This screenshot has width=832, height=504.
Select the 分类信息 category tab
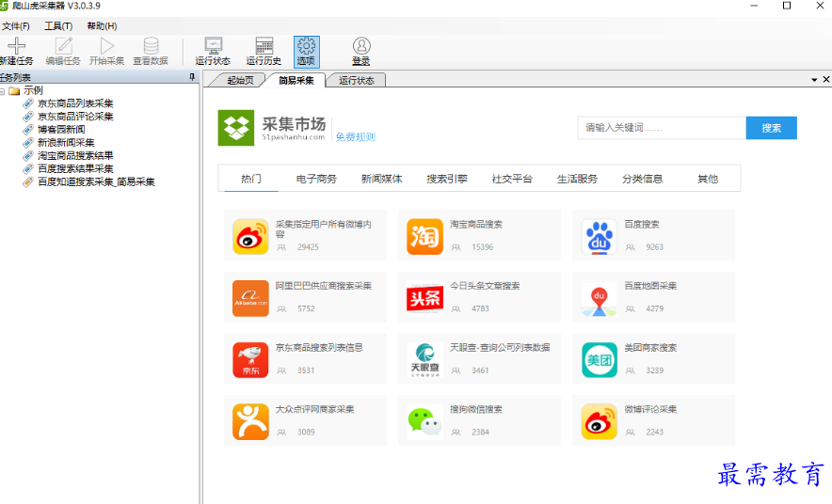[x=643, y=180]
